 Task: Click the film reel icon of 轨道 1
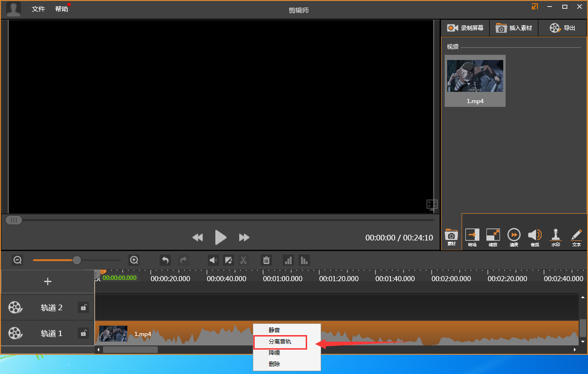pyautogui.click(x=15, y=333)
